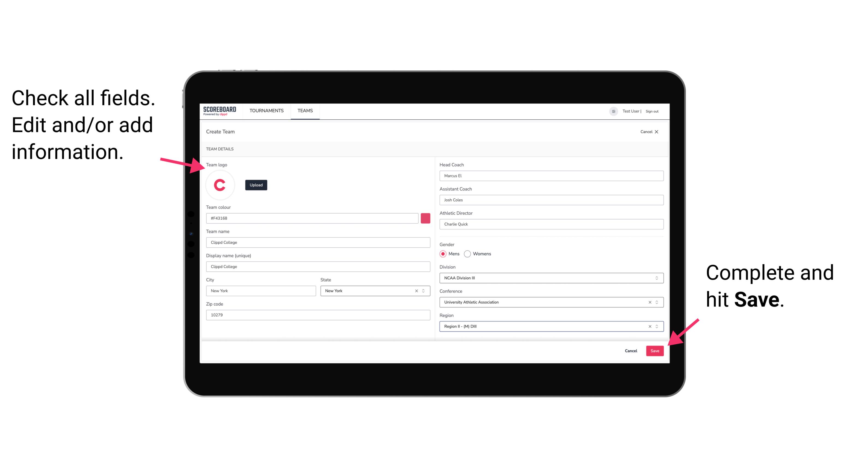Click the team colour hex input field
The image size is (868, 467).
coord(313,218)
